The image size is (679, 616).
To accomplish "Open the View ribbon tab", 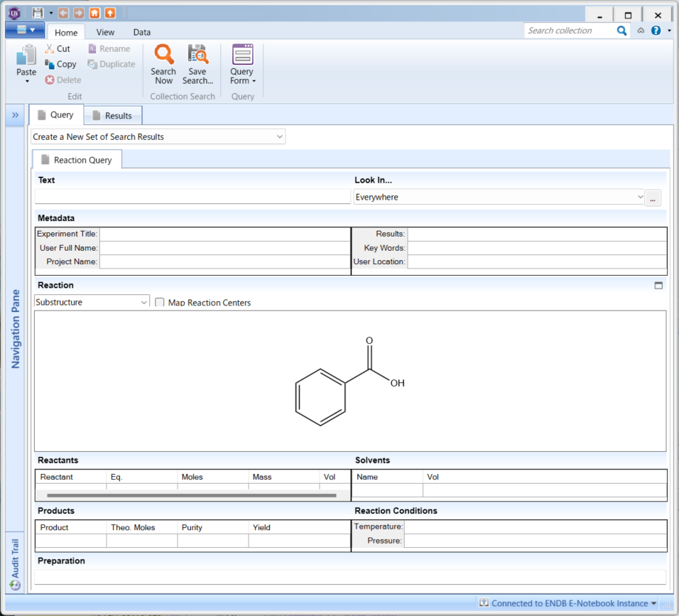I will 105,32.
